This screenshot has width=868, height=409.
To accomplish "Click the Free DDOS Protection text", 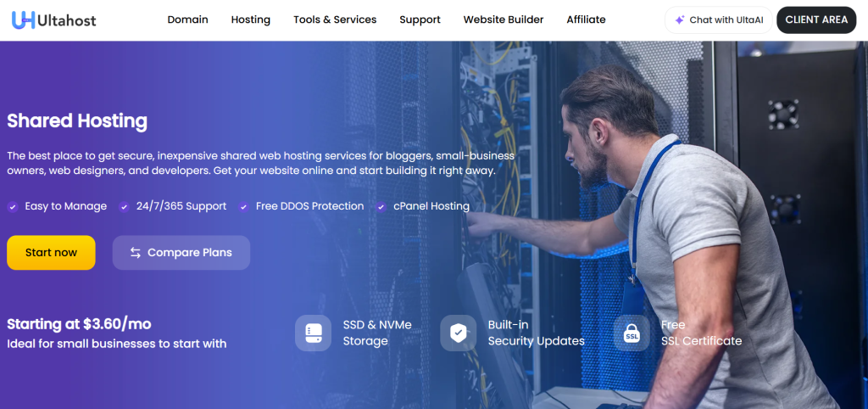I will (310, 206).
